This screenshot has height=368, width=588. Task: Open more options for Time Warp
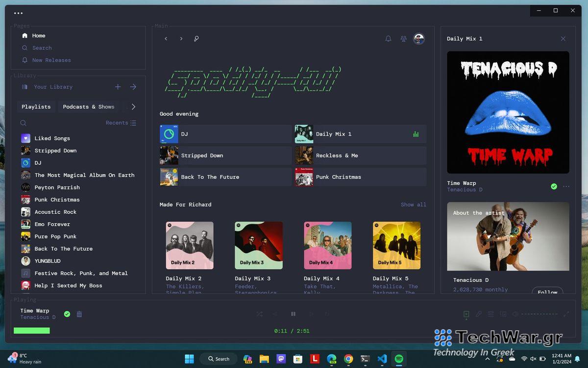(x=566, y=186)
